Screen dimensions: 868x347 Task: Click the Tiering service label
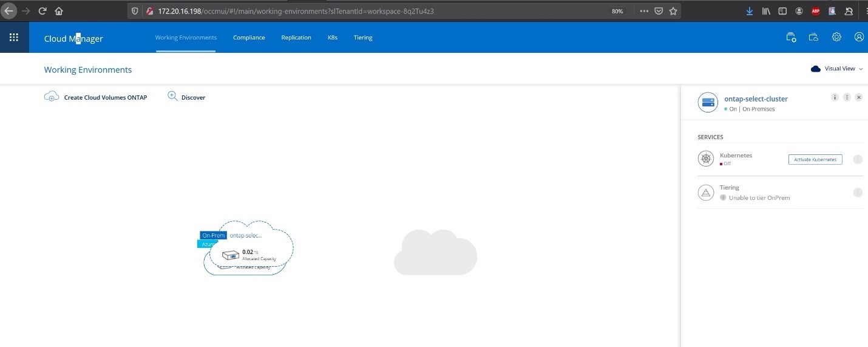[x=730, y=188]
